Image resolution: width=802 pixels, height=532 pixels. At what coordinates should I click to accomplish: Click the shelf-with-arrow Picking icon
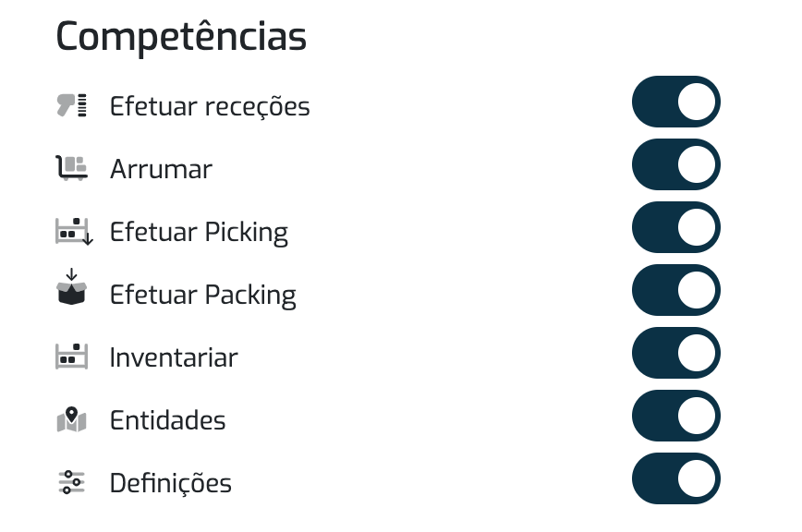tap(74, 231)
